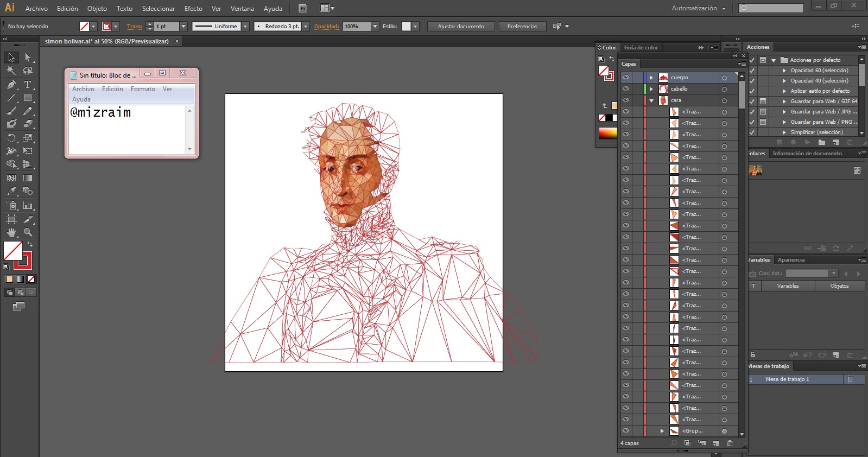Expand the <Grup...> sublayer
The height and width of the screenshot is (457, 868).
(662, 431)
